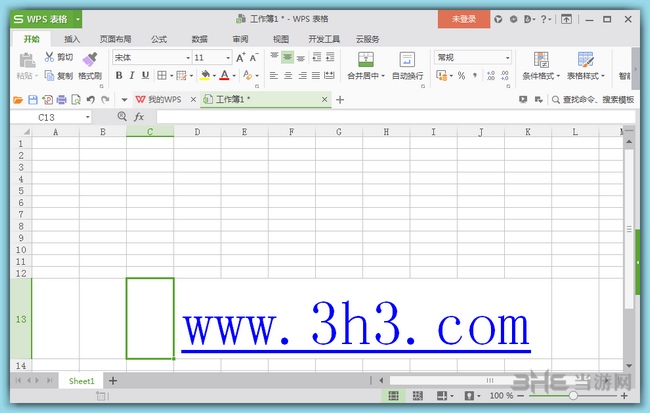Viewport: 650px width, 413px height.
Task: Open the www.3h3.com hyperlink
Action: click(356, 325)
